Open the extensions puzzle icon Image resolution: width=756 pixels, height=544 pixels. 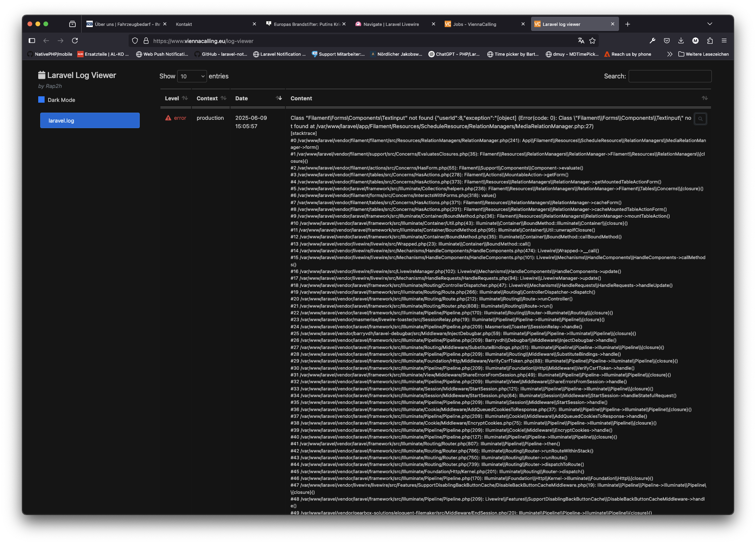point(710,41)
